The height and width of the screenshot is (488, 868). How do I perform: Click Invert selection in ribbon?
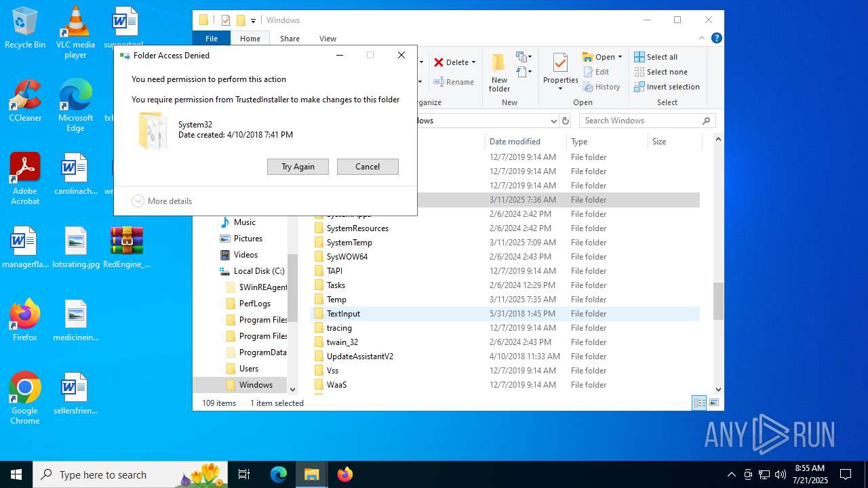tap(667, 87)
